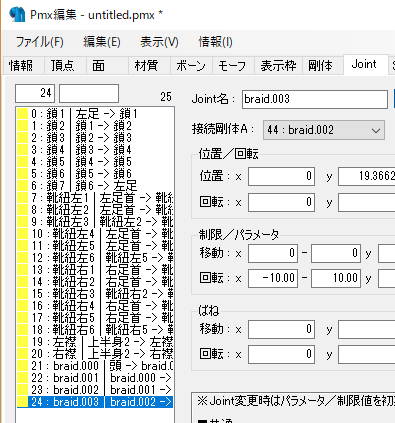
Task: Select joint row 9 : 靴紐左3
Action: (95, 222)
